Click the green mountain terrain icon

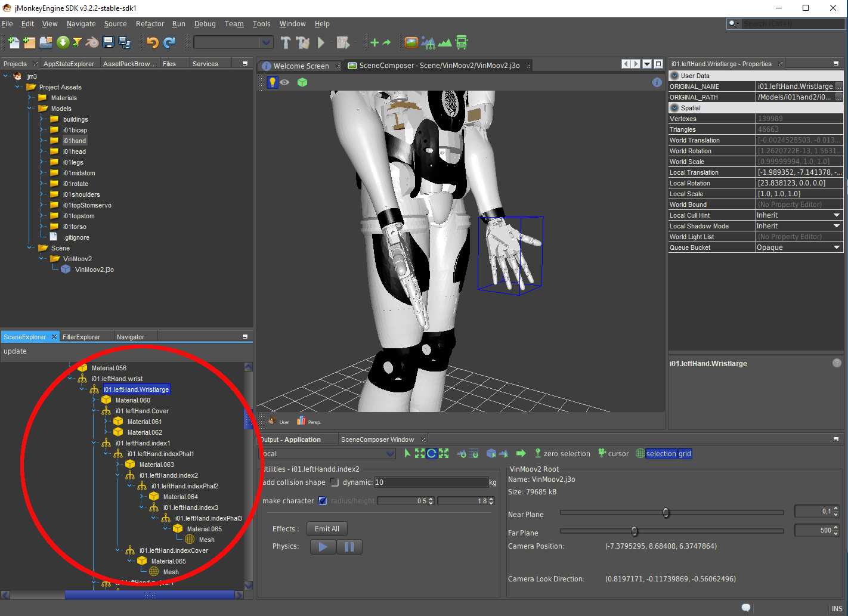[445, 42]
